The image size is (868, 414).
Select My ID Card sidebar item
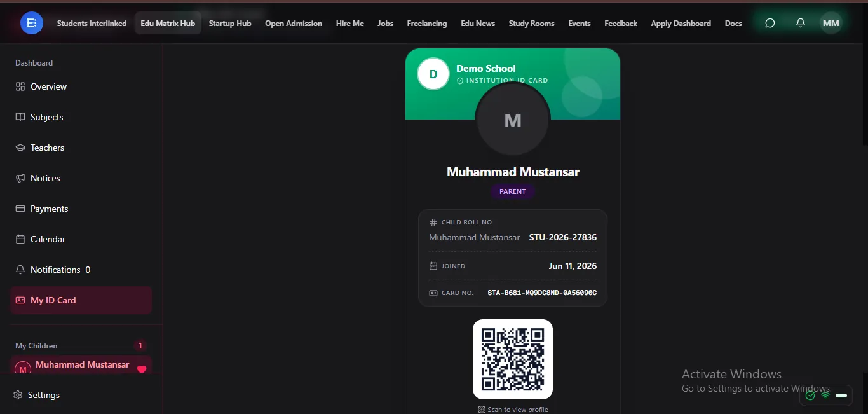(81, 300)
